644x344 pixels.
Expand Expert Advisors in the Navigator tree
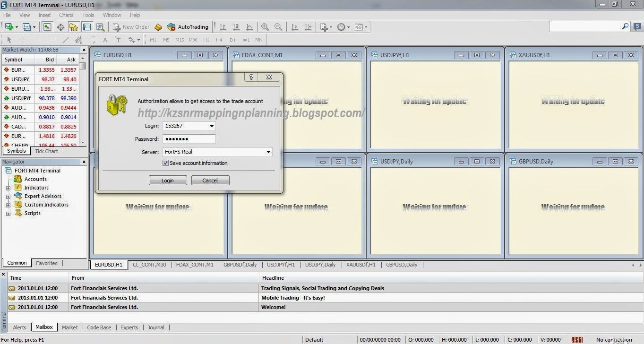(8, 197)
